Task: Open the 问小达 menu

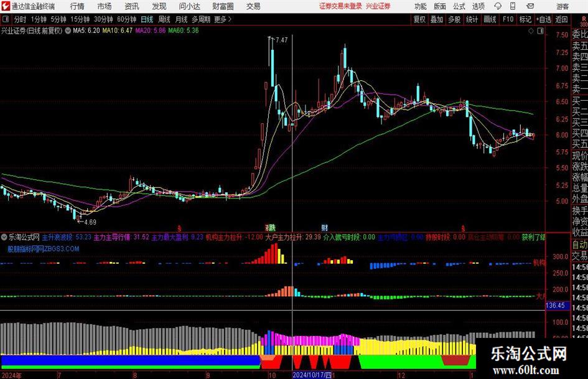Action: (189, 6)
